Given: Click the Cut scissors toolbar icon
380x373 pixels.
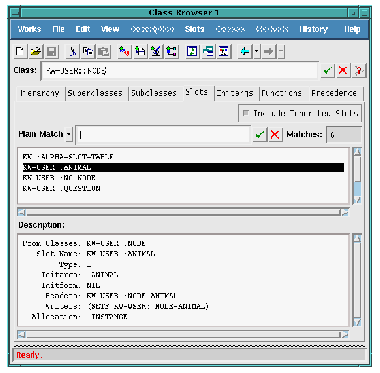Looking at the screenshot, I should tap(72, 51).
